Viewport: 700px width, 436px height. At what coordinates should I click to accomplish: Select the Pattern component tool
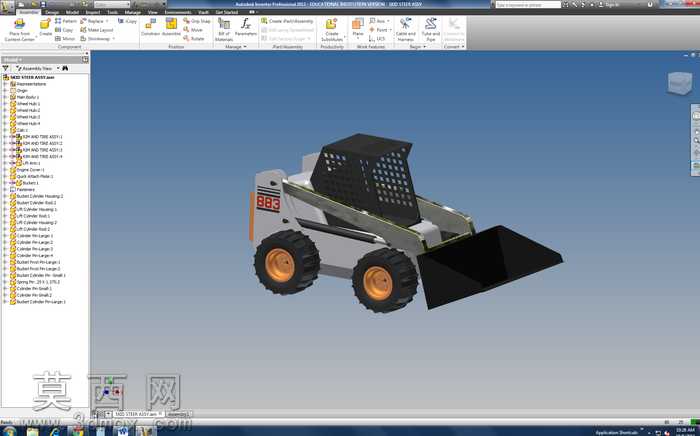tap(66, 21)
